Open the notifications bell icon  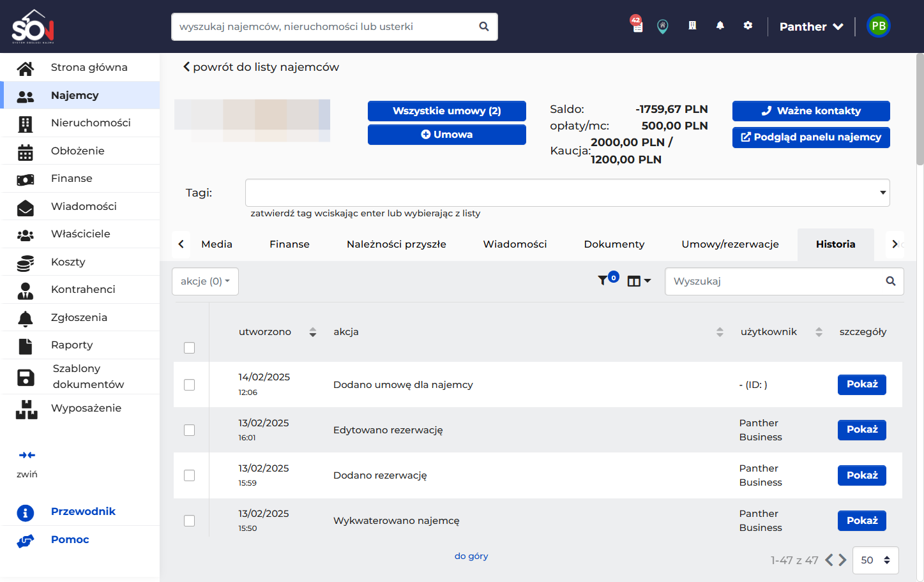[x=720, y=26]
